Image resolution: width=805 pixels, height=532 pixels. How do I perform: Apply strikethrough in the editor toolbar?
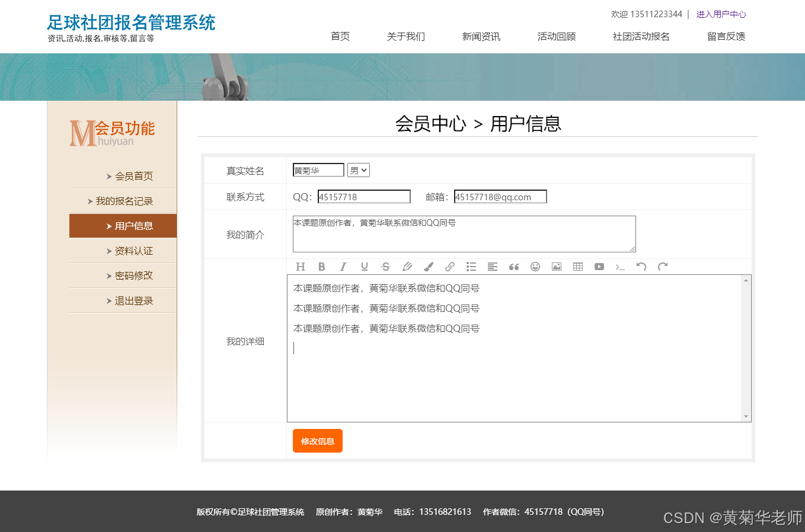coord(386,267)
